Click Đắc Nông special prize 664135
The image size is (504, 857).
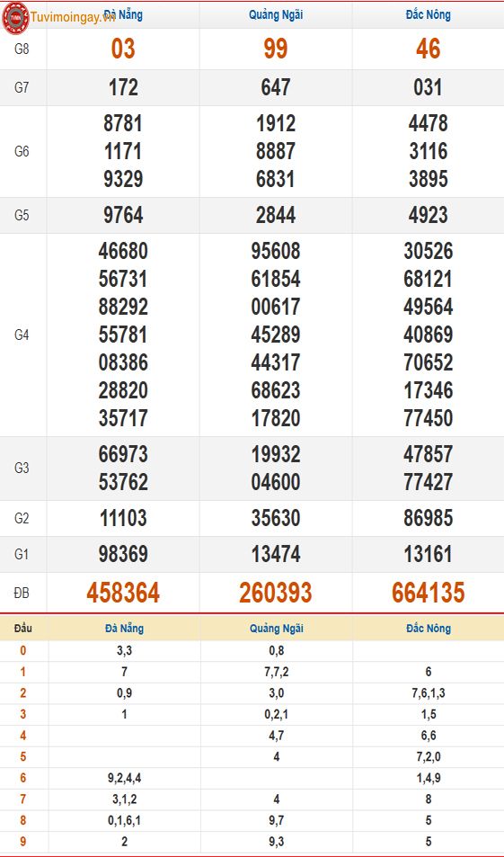point(429,593)
